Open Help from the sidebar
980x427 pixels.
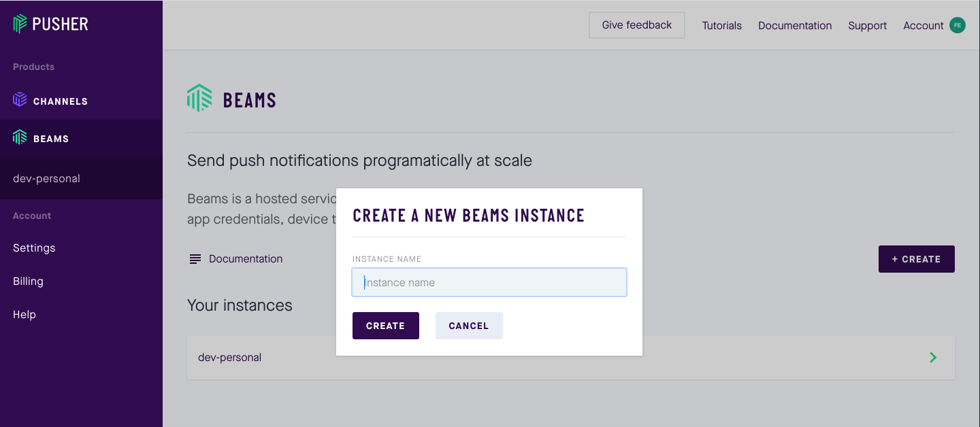tap(24, 315)
